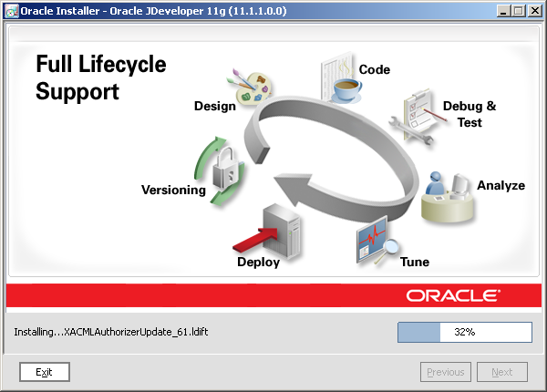Click the ORACLE logo on red banner

[x=453, y=295]
